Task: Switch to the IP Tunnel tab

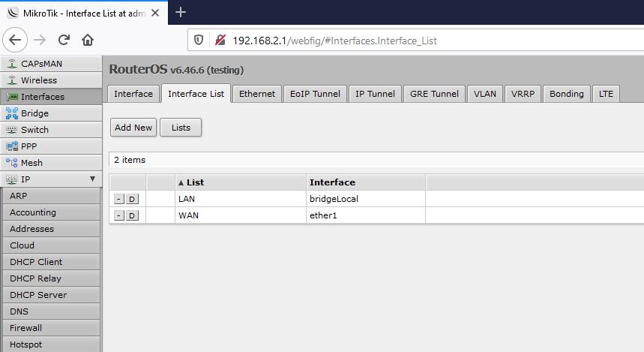Action: [x=375, y=94]
